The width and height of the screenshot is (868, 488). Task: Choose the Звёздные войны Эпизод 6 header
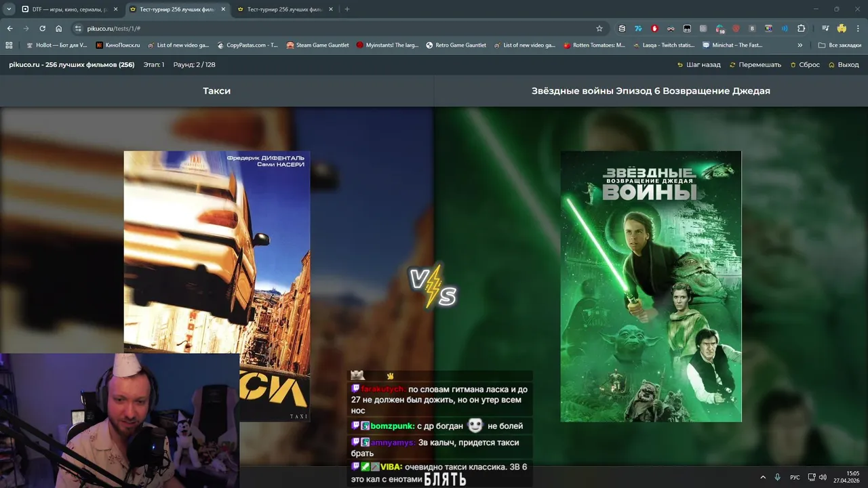pyautogui.click(x=651, y=91)
